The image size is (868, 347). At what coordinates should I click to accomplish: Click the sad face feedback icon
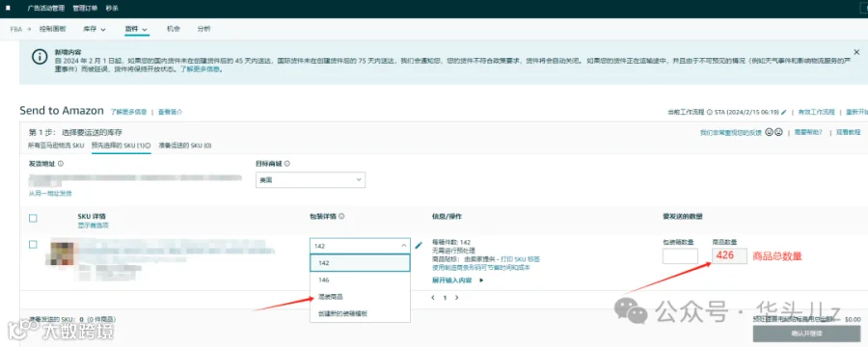778,132
